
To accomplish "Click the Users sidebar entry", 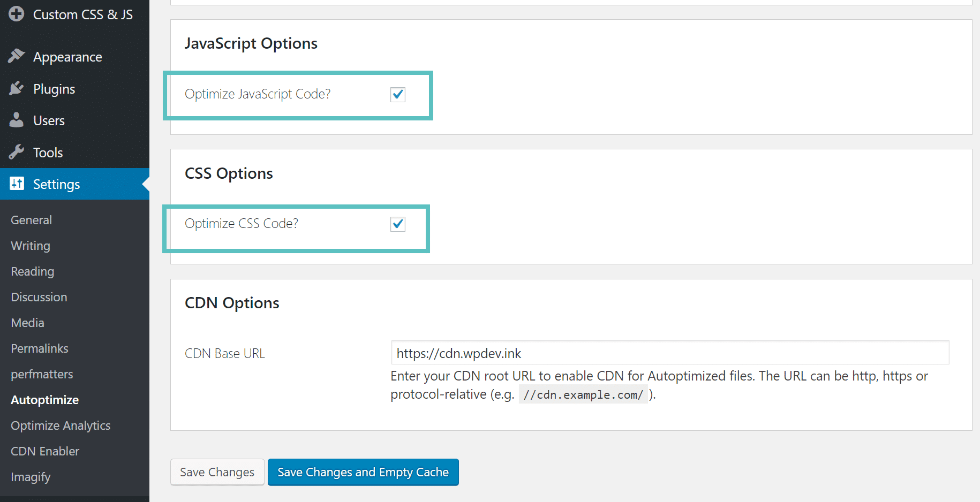I will point(49,120).
